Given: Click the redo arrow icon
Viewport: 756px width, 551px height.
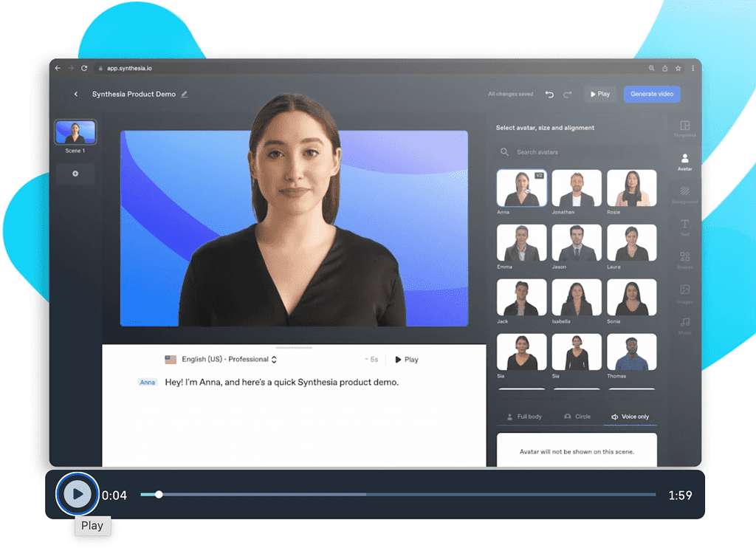Looking at the screenshot, I should [568, 95].
